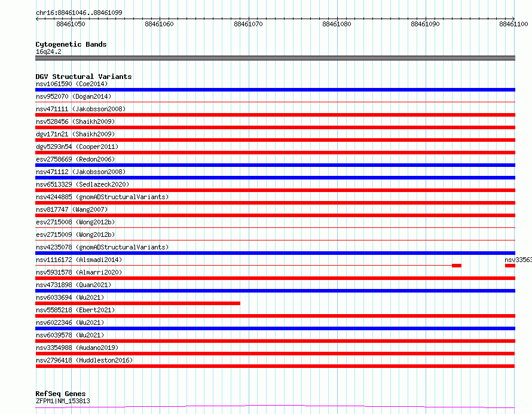Select nsv6039578 (Wu2021) label
The width and height of the screenshot is (532, 414).
pos(70,335)
